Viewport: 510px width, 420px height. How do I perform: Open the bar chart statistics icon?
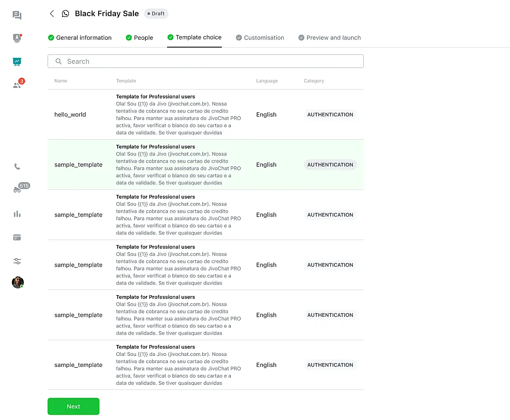[17, 214]
